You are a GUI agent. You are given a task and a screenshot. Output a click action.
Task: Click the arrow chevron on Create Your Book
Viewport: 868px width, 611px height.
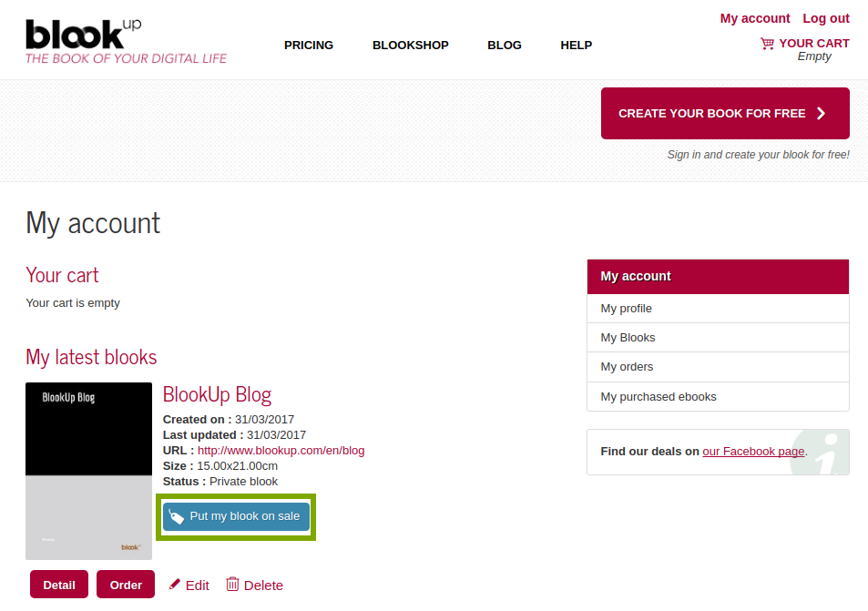click(821, 114)
